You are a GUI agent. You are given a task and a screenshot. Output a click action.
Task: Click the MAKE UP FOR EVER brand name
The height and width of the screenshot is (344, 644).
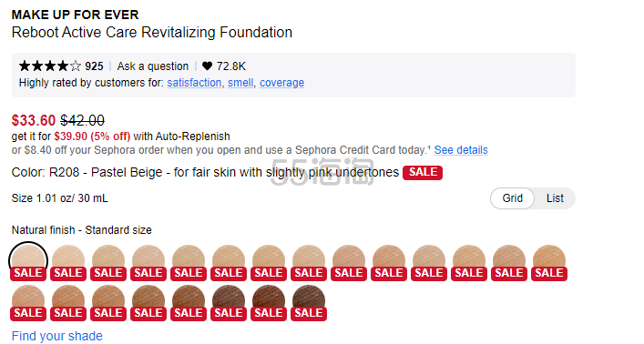[x=76, y=15]
